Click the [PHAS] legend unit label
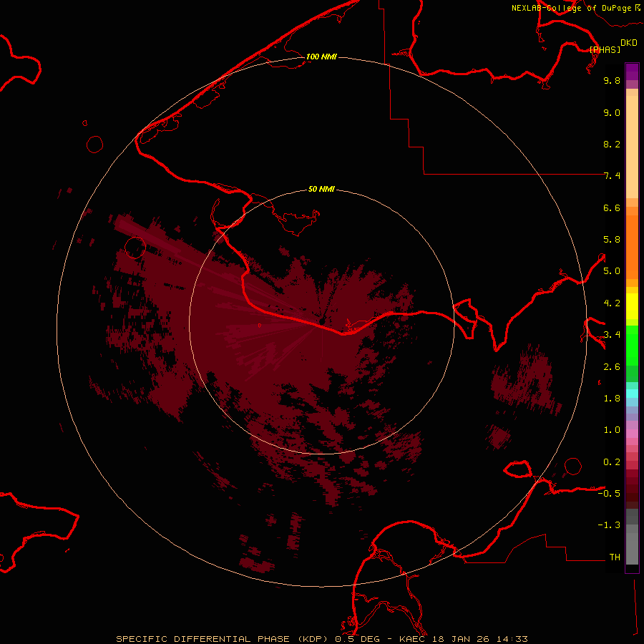The width and height of the screenshot is (644, 644). tap(605, 49)
